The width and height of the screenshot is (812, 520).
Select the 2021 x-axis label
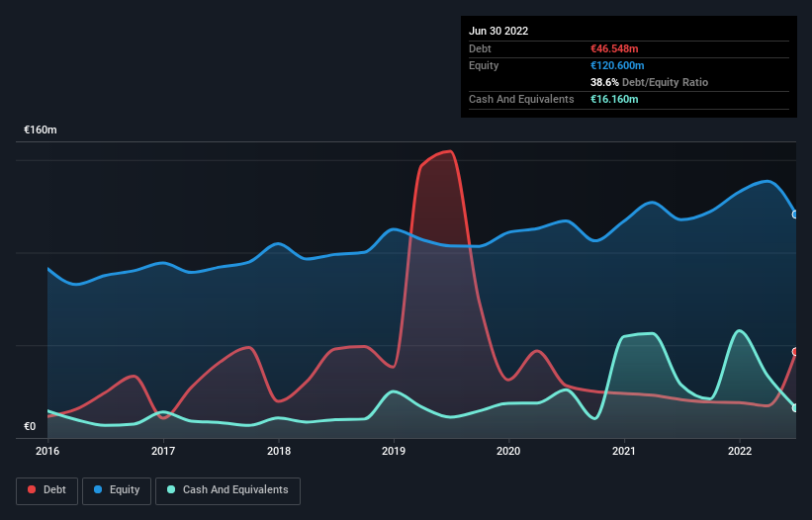624,451
